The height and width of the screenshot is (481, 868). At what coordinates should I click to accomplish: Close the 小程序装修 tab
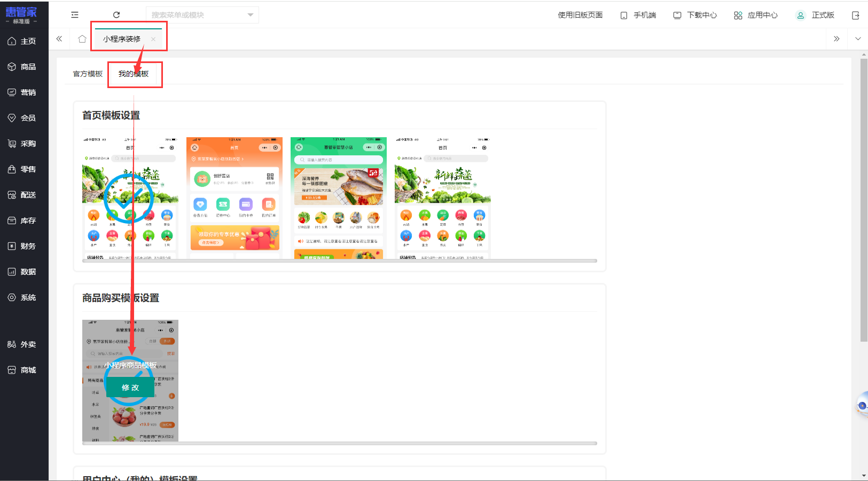coord(153,39)
